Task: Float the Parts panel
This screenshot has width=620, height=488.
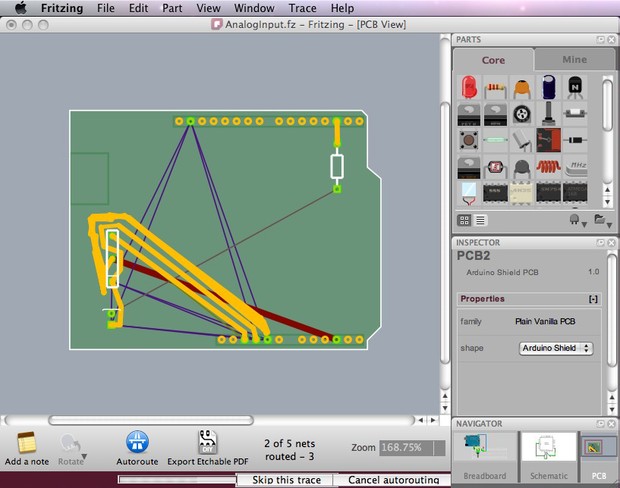Action: [x=601, y=40]
